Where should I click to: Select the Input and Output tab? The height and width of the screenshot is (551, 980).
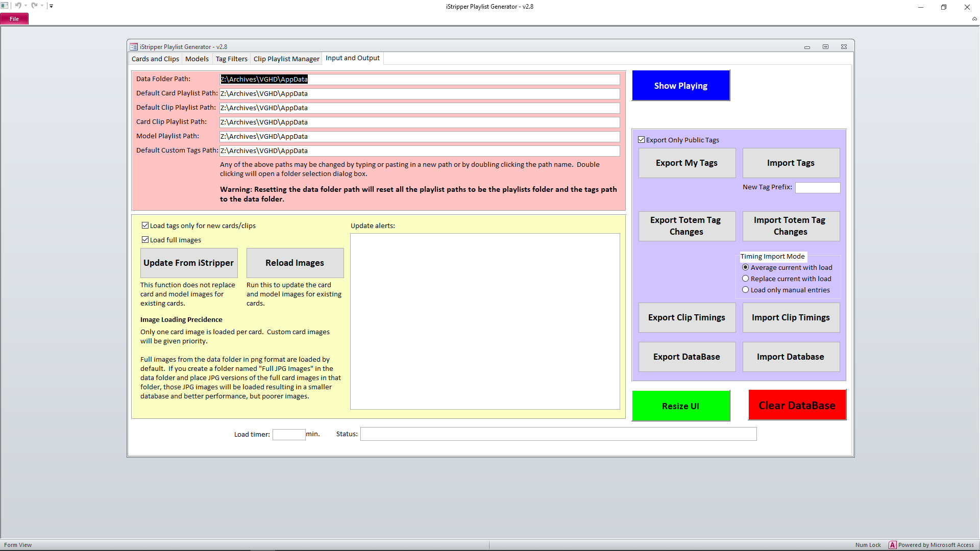click(353, 58)
